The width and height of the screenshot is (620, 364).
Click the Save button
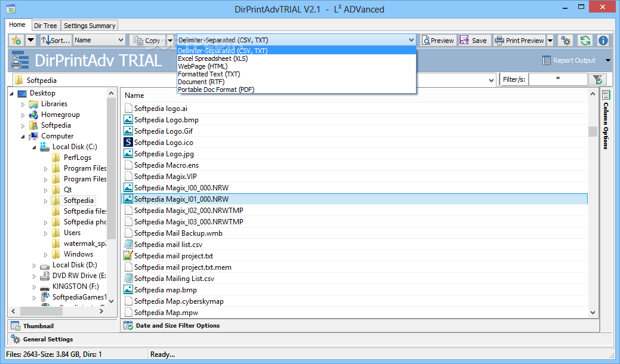click(474, 41)
